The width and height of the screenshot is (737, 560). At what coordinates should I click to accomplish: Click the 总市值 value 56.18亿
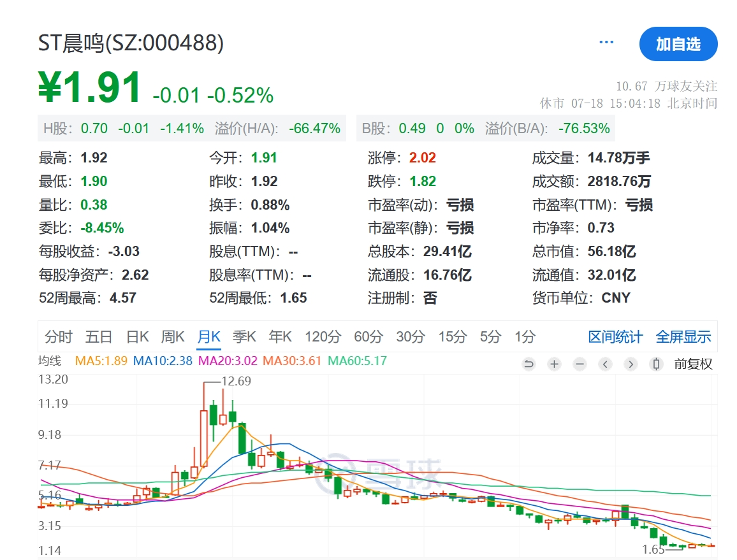pyautogui.click(x=611, y=252)
